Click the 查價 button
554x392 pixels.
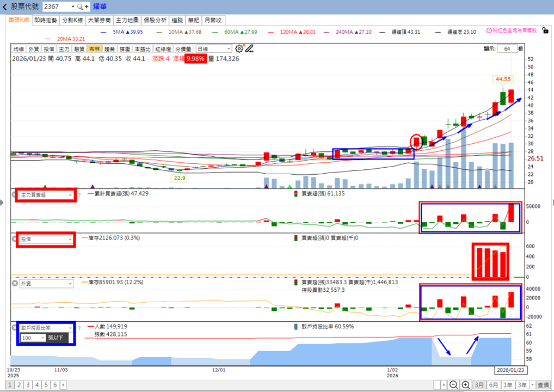tap(544, 385)
